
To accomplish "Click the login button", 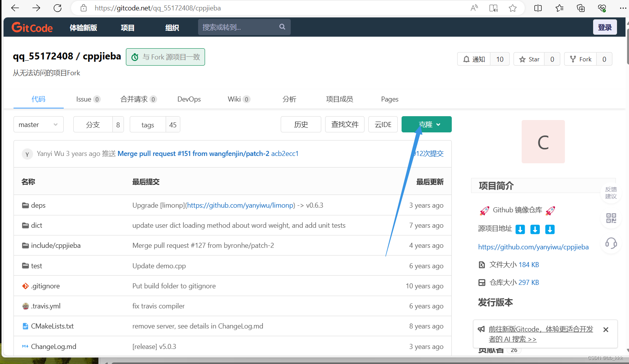I will click(605, 27).
